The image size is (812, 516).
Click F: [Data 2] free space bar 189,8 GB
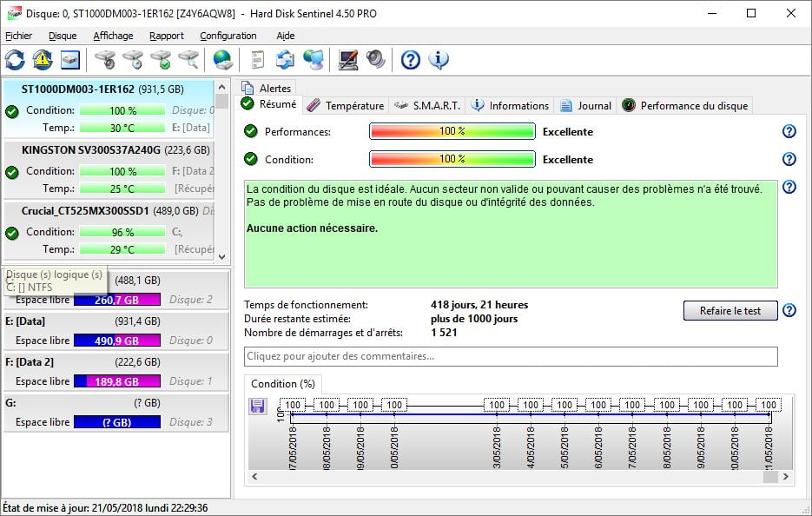pyautogui.click(x=117, y=381)
